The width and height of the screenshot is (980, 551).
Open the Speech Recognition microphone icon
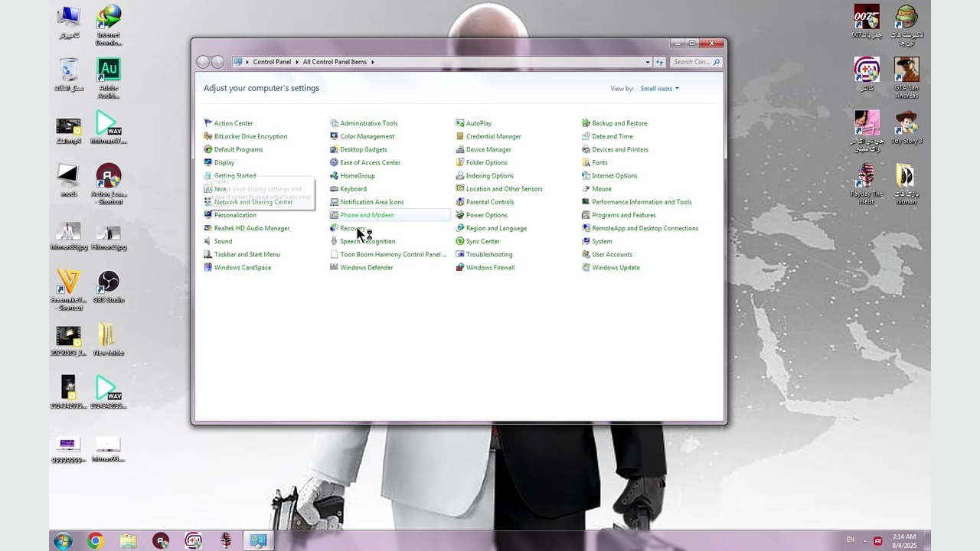[334, 241]
